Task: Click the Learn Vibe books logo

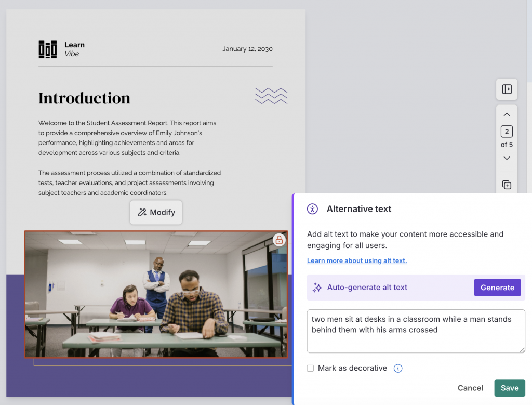Action: [47, 49]
